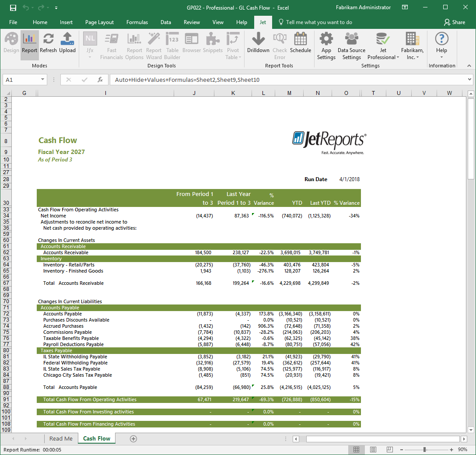Open the Read Me sheet tab
Image resolution: width=476 pixels, height=455 pixels.
point(61,438)
